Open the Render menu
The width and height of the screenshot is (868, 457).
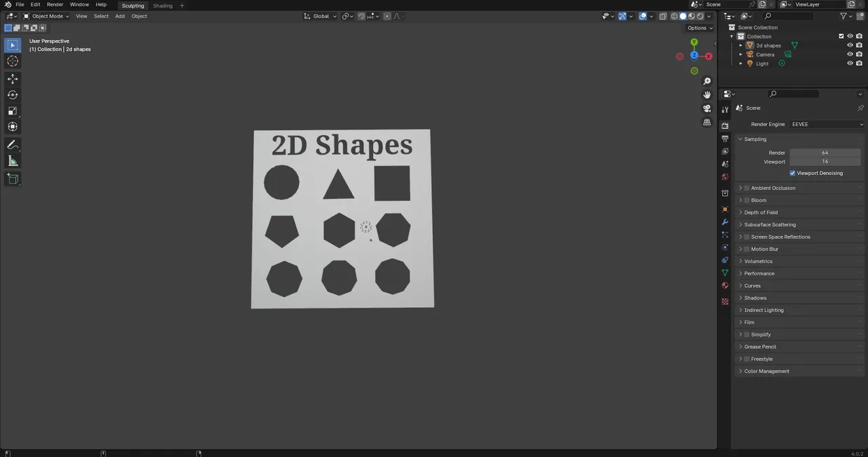point(55,5)
